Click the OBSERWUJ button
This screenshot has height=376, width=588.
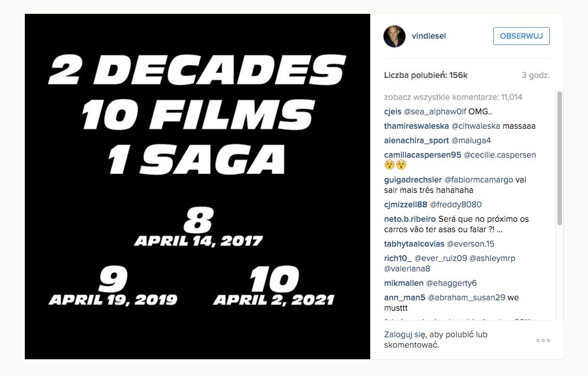tap(520, 36)
